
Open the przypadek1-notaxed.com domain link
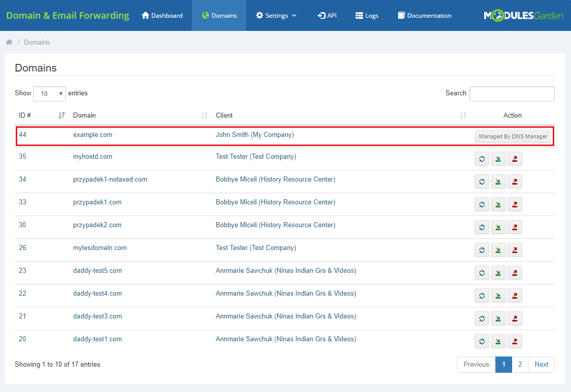(110, 180)
